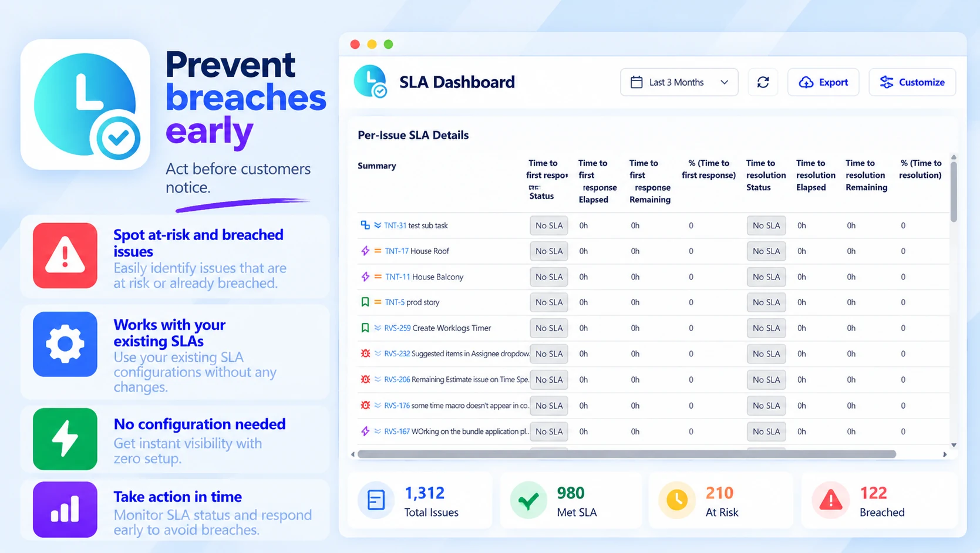The height and width of the screenshot is (553, 980).
Task: Click the bug icon for RVS-232
Action: (x=365, y=354)
